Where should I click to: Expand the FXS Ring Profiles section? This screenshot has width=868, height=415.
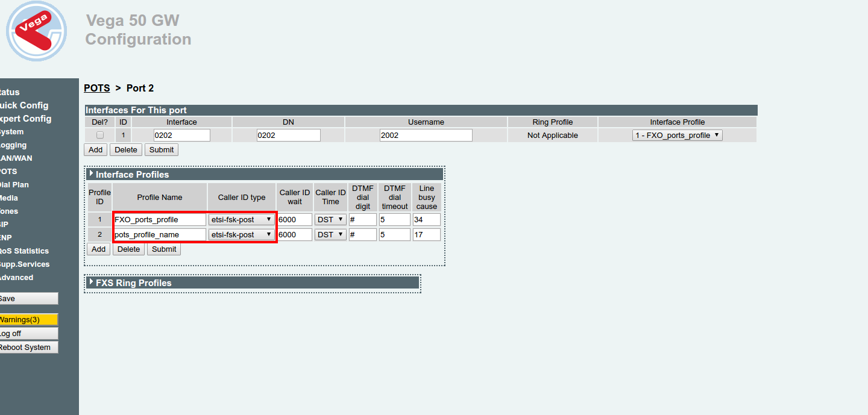[x=91, y=282]
